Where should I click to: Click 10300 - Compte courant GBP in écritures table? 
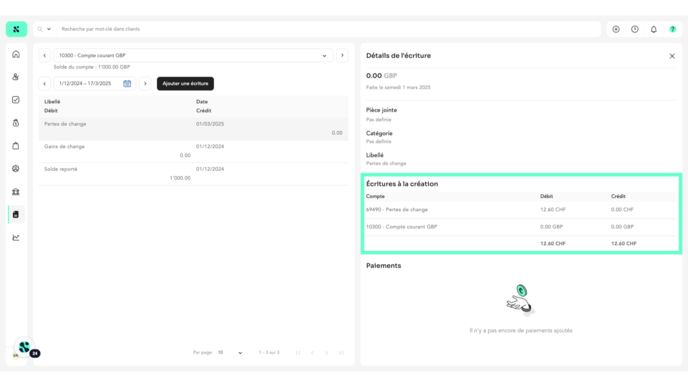pos(401,227)
